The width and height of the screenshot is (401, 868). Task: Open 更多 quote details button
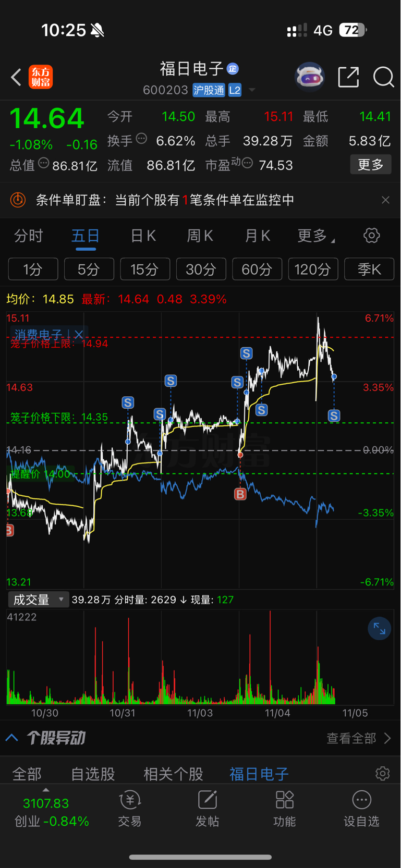point(371,165)
